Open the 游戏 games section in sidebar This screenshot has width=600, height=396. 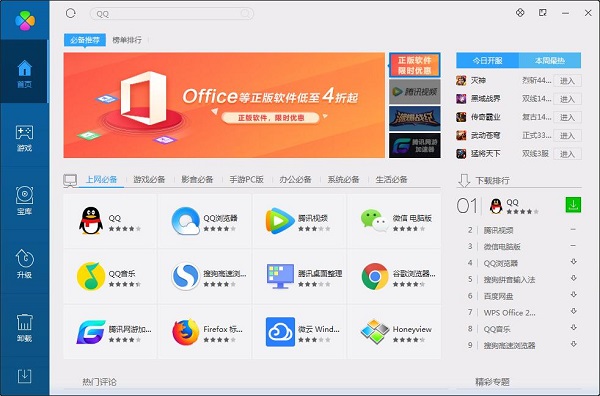pos(24,138)
